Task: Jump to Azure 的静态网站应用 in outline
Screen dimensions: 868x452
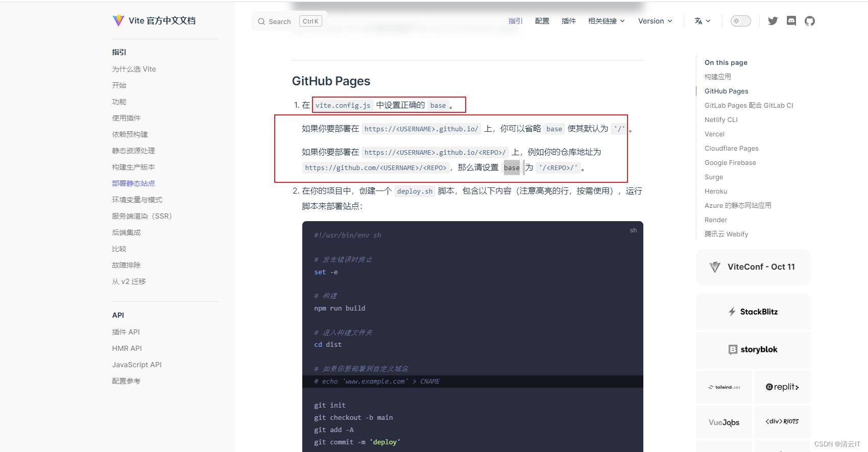Action: 738,205
